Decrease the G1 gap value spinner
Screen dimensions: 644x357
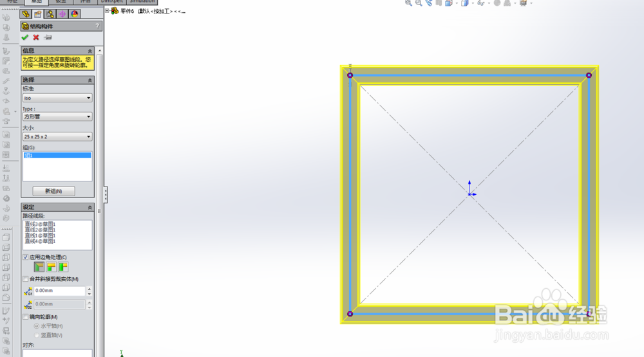point(89,294)
